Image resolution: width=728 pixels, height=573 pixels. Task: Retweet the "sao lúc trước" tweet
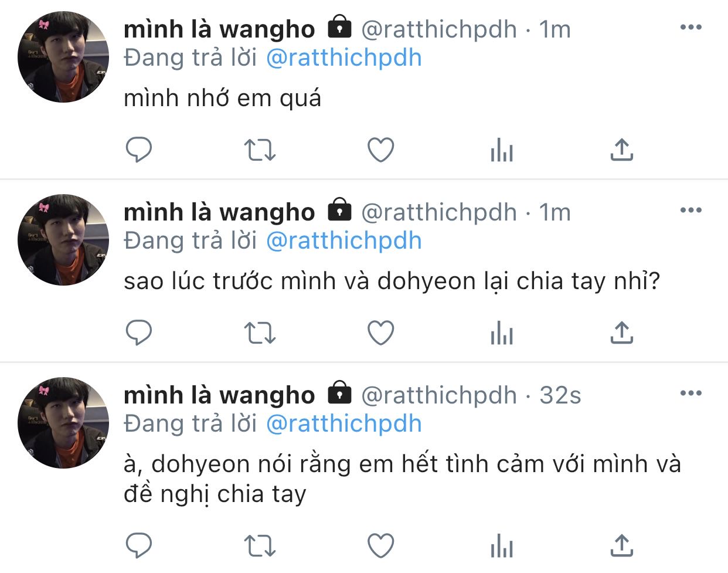coord(259,333)
